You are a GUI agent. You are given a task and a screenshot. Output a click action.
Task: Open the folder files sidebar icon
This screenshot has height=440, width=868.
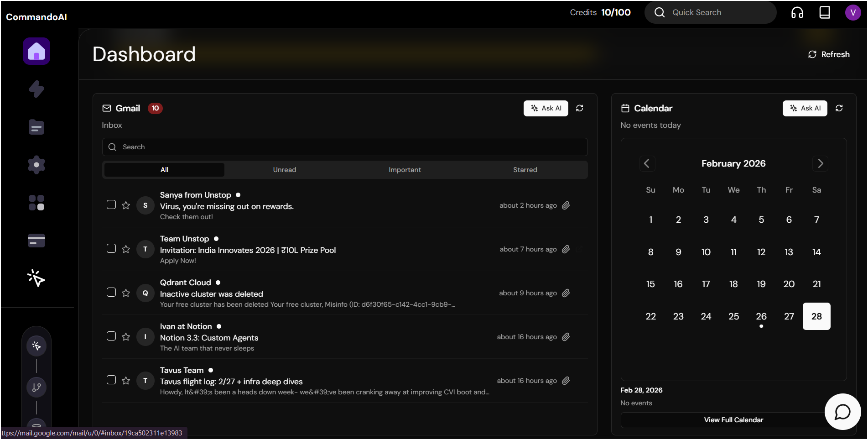tap(36, 127)
